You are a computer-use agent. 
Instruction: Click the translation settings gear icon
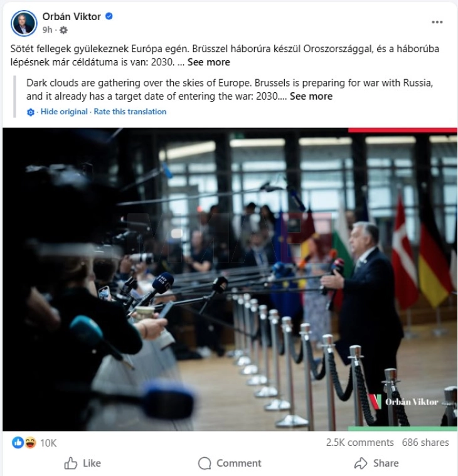(x=31, y=112)
